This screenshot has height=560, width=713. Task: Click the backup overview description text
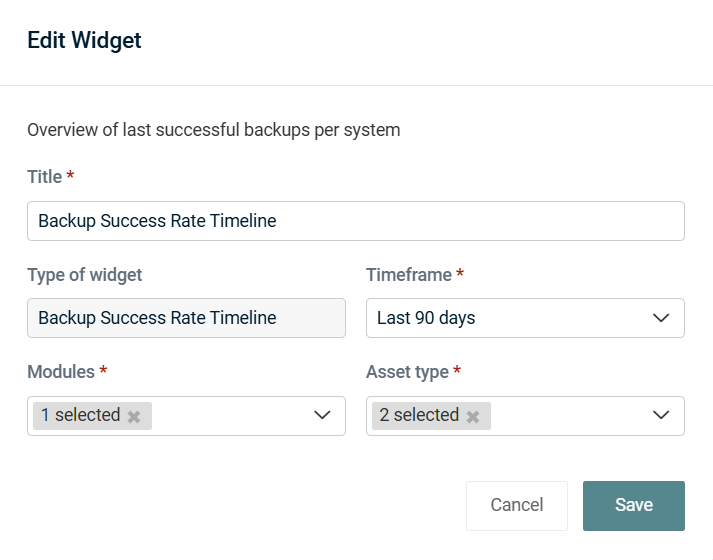point(214,130)
